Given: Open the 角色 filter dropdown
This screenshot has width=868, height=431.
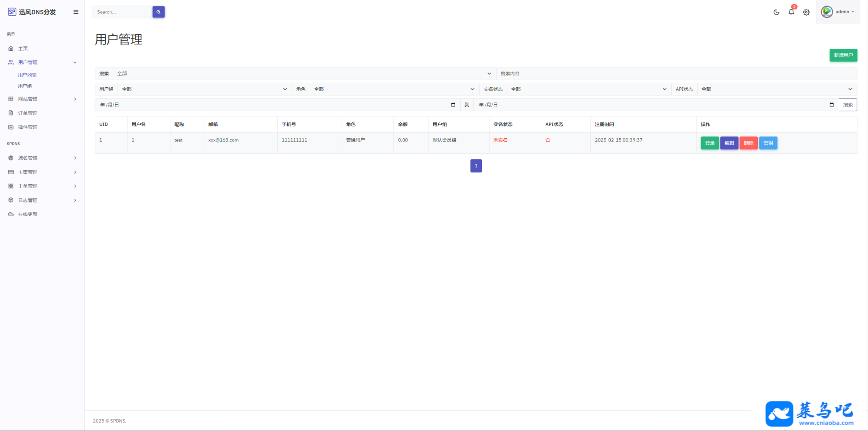Looking at the screenshot, I should pos(395,89).
